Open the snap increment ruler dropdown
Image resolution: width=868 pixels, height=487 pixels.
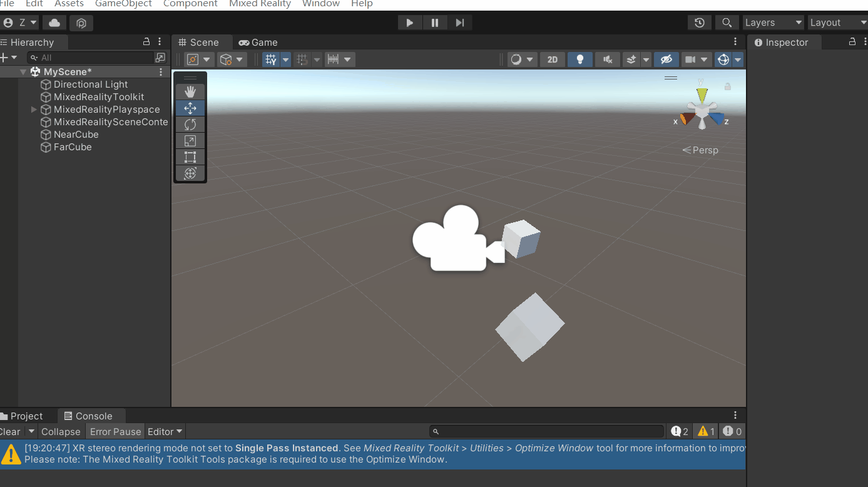[x=340, y=59]
